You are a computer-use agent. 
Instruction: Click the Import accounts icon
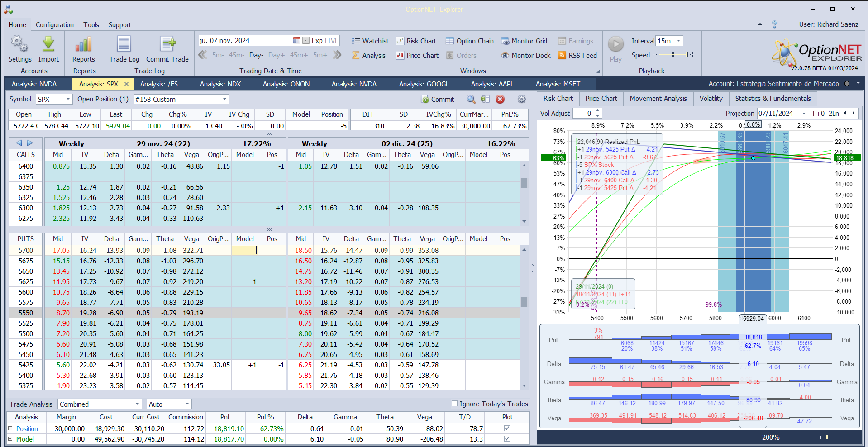[48, 44]
